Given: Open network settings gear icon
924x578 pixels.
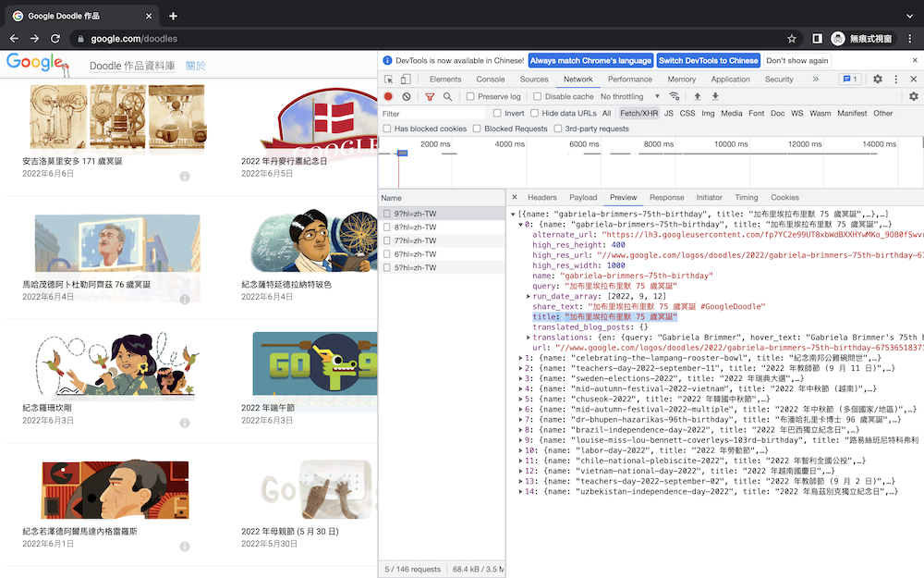Looking at the screenshot, I should pos(914,96).
